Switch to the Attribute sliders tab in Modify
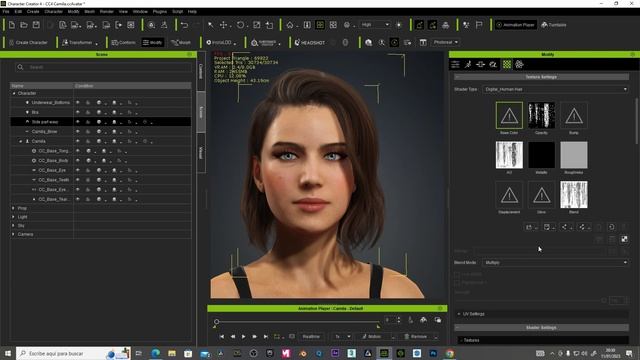Image resolution: width=640 pixels, height=360 pixels. coord(455,64)
